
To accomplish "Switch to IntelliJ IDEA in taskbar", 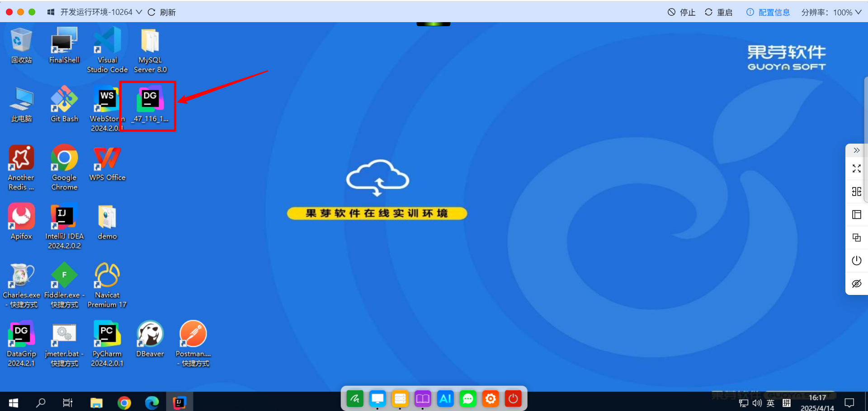I will point(179,402).
